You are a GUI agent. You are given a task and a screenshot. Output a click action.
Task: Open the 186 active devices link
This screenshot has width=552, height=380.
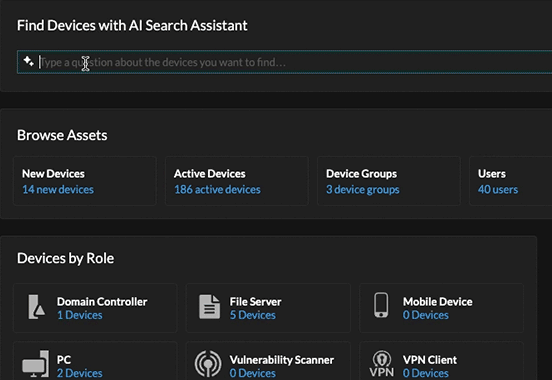coord(217,189)
